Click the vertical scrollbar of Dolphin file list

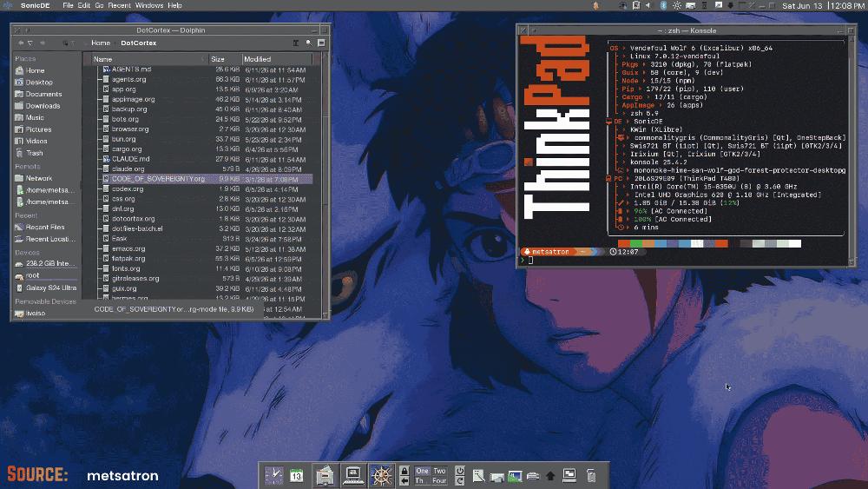(325, 186)
